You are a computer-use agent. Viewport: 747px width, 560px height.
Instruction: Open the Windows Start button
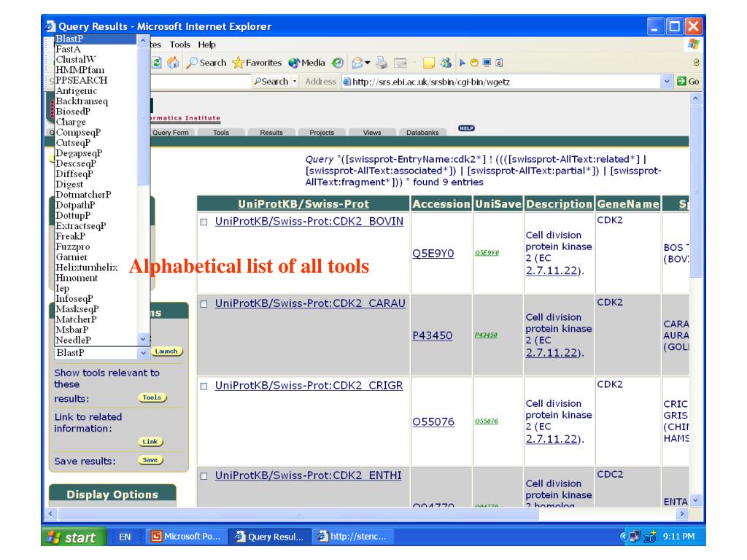pyautogui.click(x=74, y=537)
